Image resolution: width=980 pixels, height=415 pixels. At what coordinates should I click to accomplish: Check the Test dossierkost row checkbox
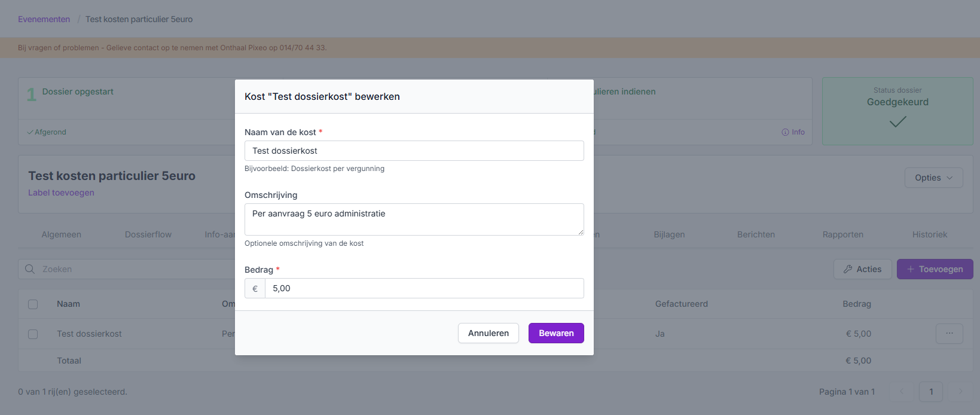pos(33,334)
